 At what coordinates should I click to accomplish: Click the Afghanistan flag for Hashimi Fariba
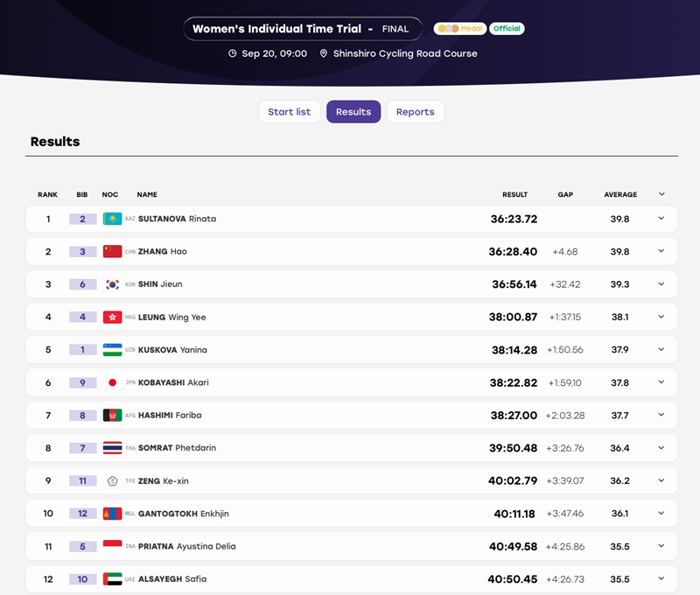pos(112,415)
